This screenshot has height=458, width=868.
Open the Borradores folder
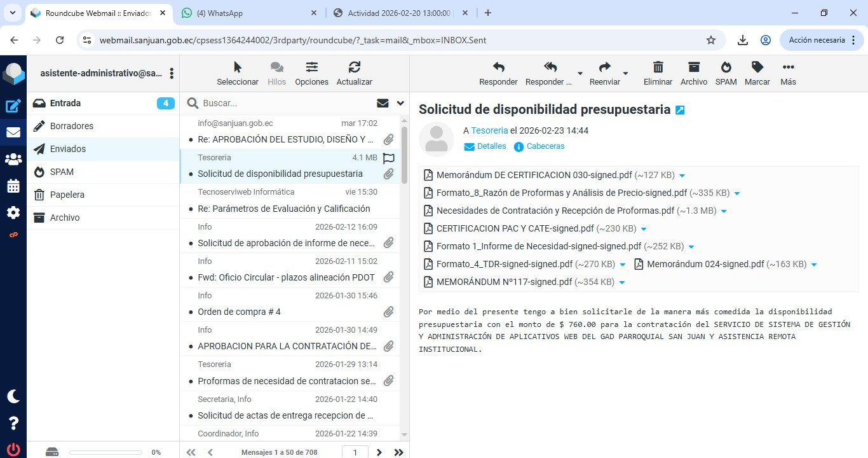click(x=72, y=126)
